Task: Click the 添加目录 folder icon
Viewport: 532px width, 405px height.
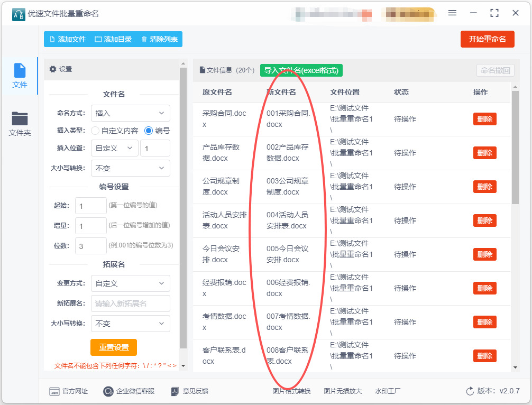Action: coord(98,39)
